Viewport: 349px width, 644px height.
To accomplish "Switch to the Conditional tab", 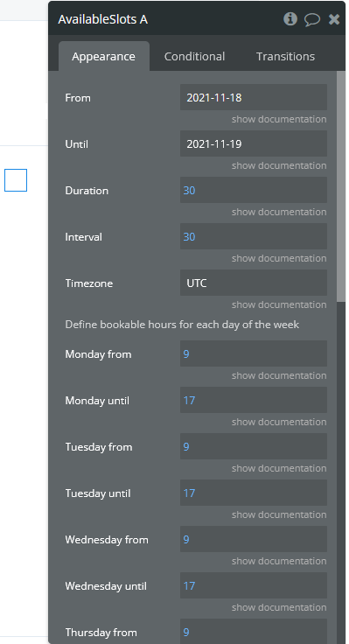I will [194, 56].
